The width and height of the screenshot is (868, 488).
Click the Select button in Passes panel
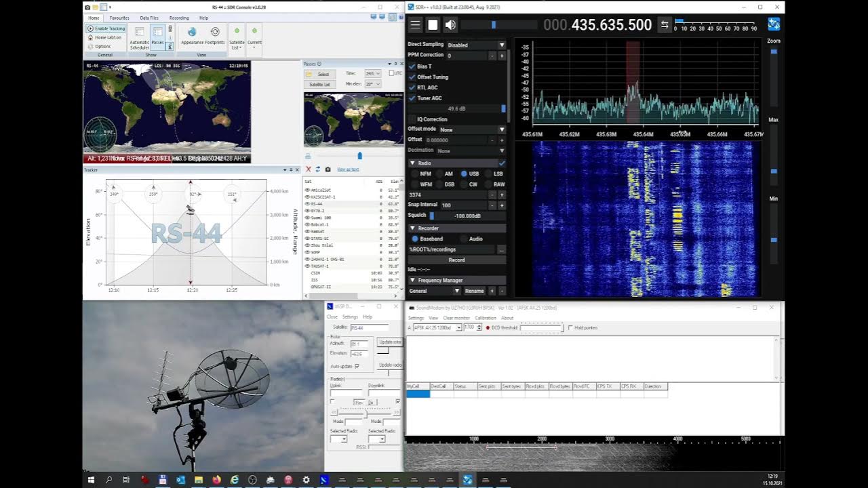coord(319,74)
